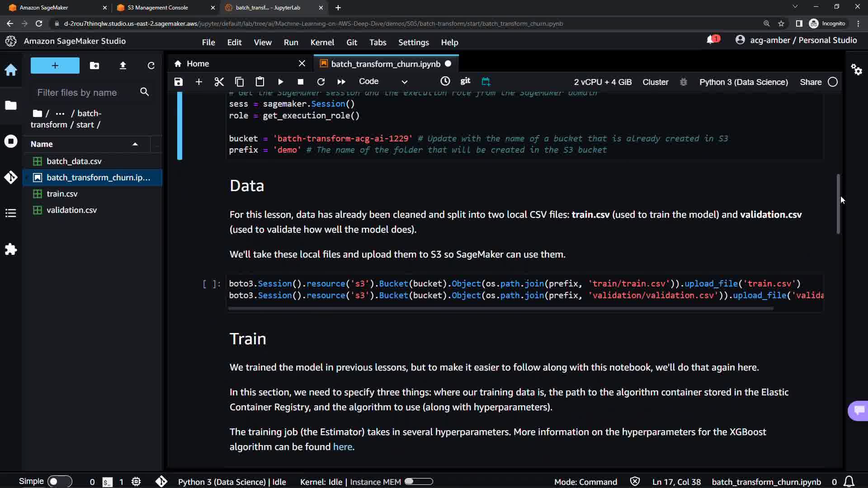
Task: Open the Git icon in the left sidebar
Action: click(11, 177)
